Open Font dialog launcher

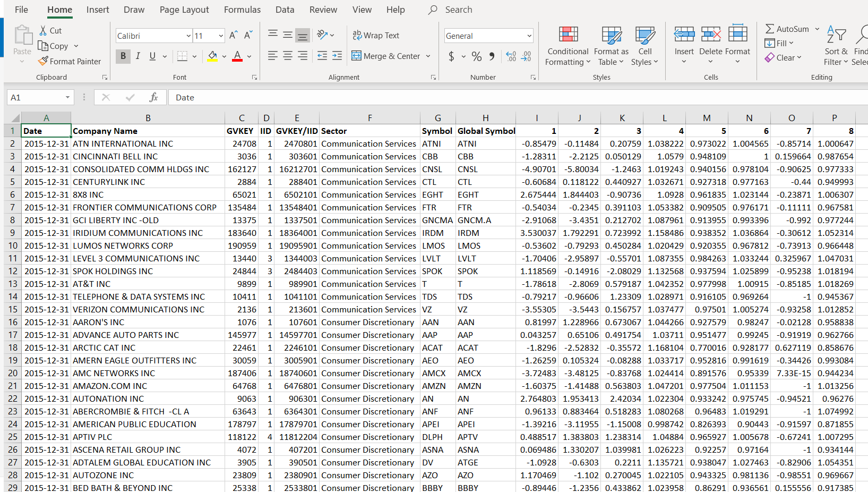point(254,78)
